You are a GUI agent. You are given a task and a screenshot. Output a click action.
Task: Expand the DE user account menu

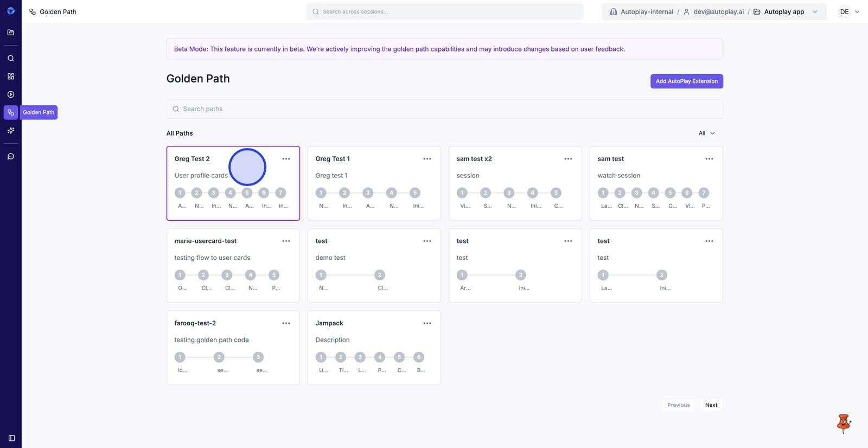[x=849, y=12]
